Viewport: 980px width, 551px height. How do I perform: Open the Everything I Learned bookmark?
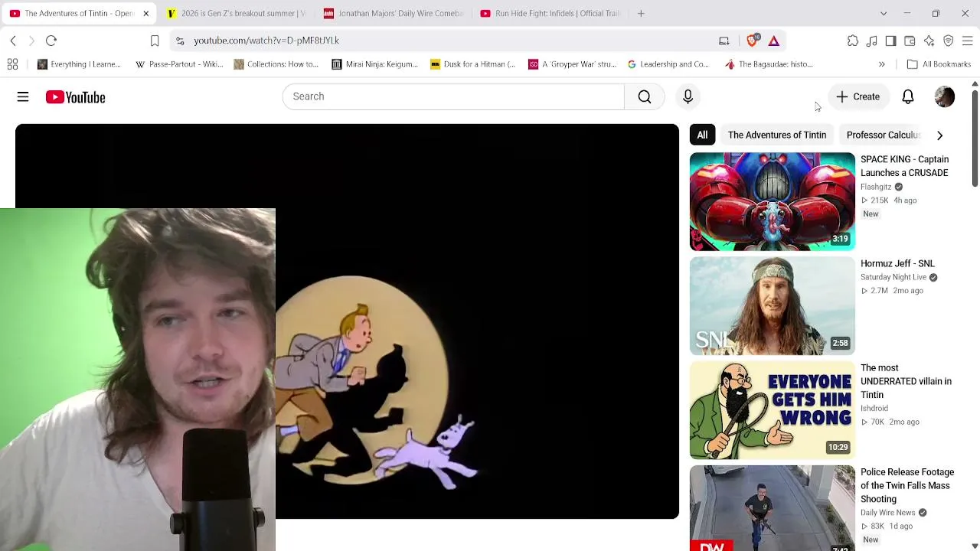79,64
